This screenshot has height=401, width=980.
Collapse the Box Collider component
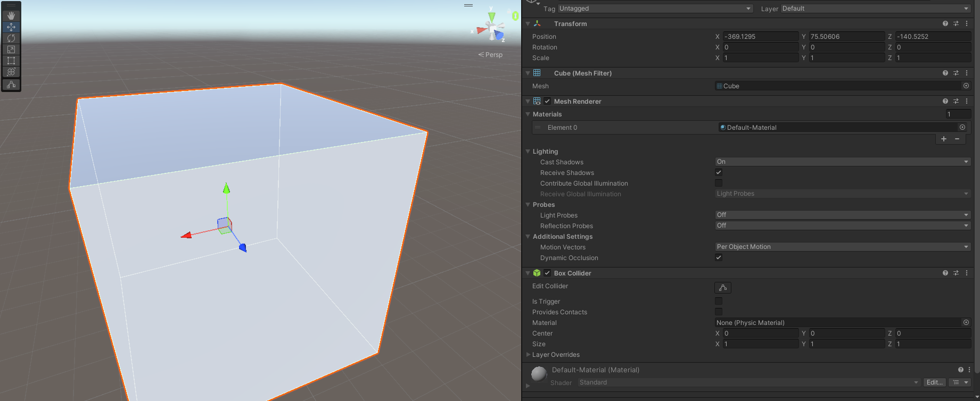click(528, 273)
